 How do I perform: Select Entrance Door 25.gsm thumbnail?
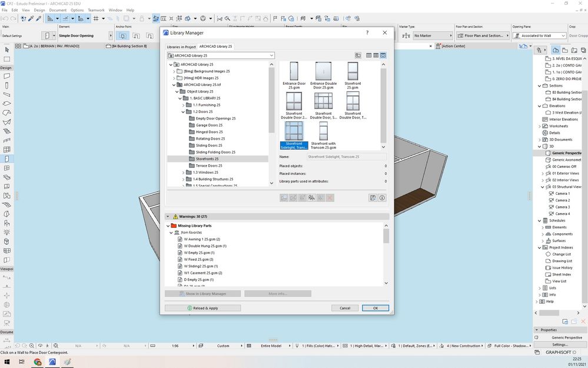point(294,75)
